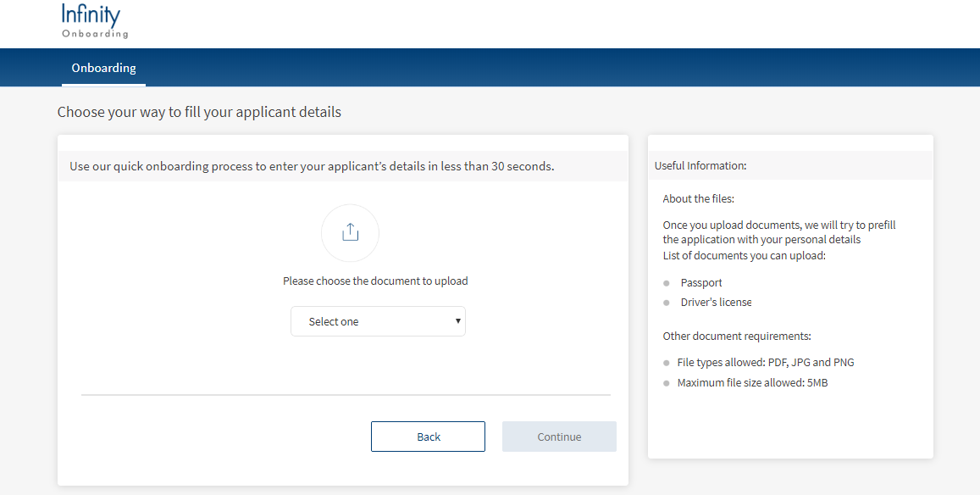Click the 'Driver's license' list item text

point(716,303)
